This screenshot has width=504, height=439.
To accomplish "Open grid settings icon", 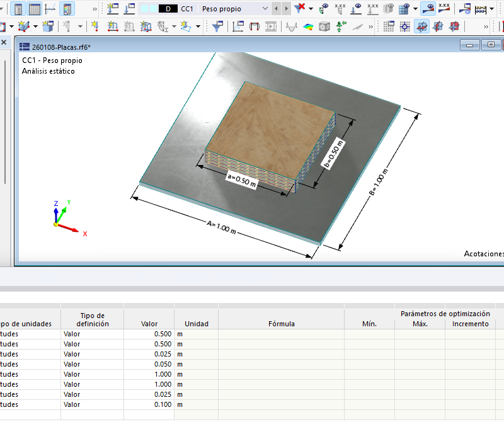I will [x=389, y=26].
